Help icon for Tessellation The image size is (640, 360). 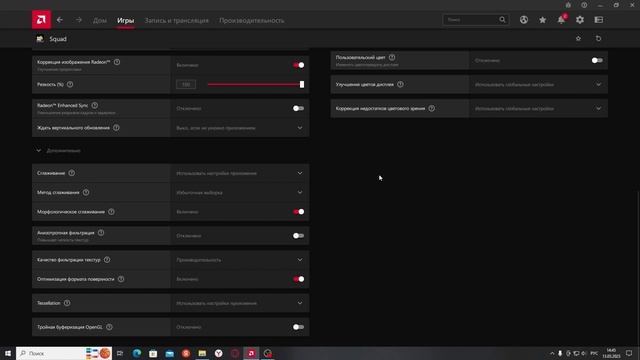[x=67, y=303]
